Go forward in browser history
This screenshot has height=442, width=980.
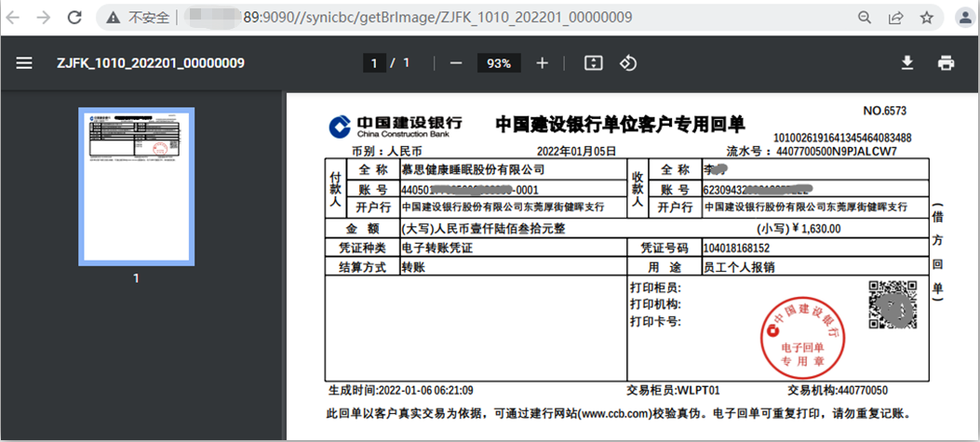click(43, 18)
